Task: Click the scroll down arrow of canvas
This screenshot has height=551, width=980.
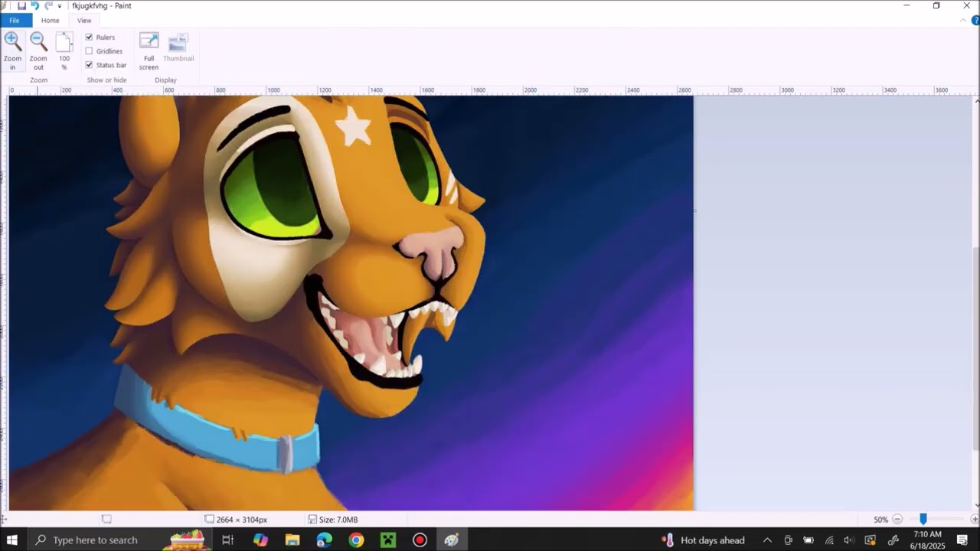Action: click(975, 504)
